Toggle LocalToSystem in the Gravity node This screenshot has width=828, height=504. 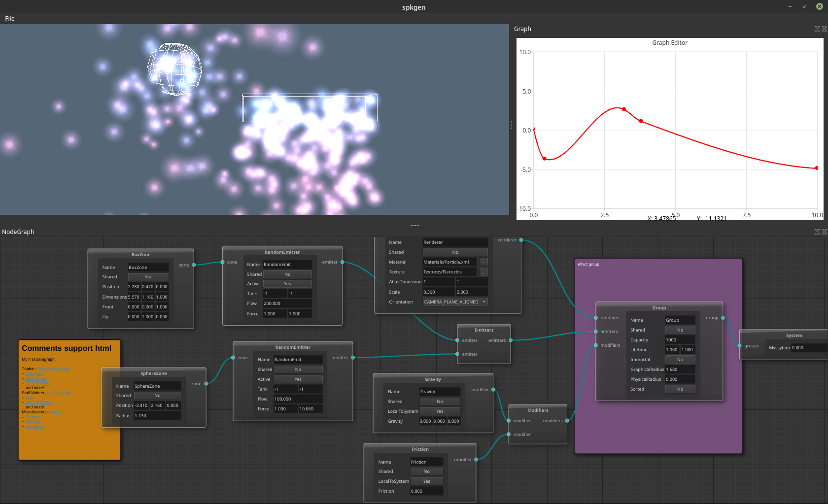[x=440, y=411]
